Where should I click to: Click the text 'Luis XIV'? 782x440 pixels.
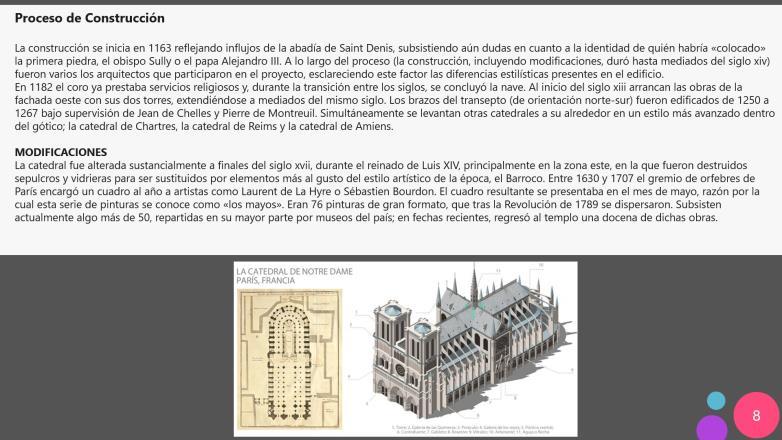pos(440,165)
